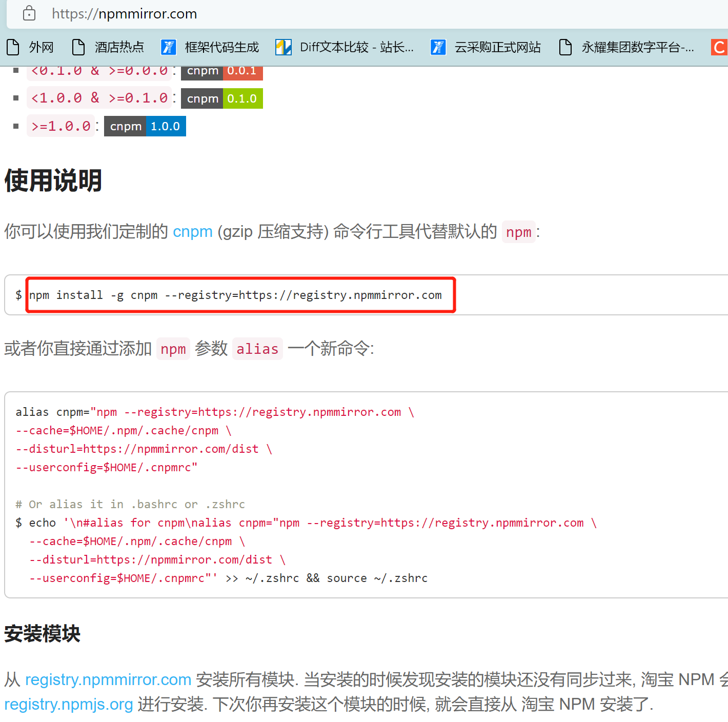Viewport: 728px width, 722px height.
Task: Click the '--userconfig=$HOME/.cnpmrc"' alias line
Action: pyautogui.click(x=107, y=468)
